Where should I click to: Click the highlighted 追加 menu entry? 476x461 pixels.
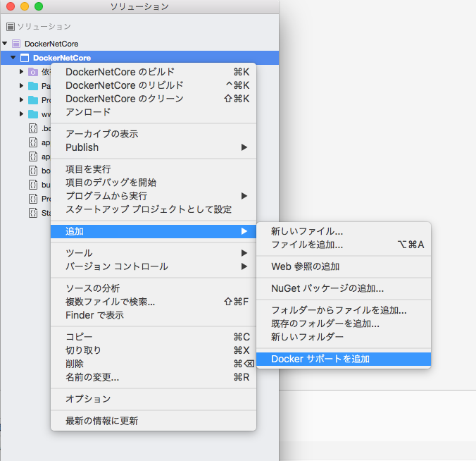pos(154,231)
